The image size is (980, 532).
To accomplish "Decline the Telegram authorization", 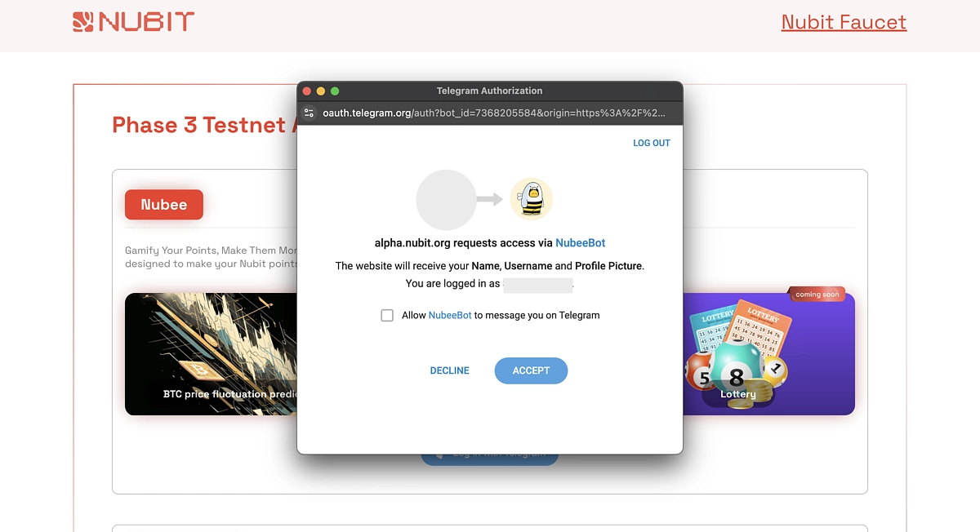I will (x=450, y=370).
